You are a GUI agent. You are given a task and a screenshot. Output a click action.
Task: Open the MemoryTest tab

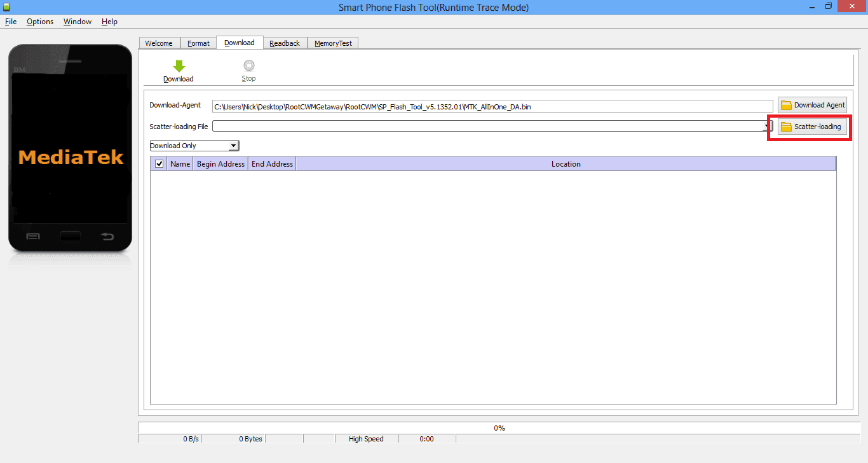pos(333,43)
